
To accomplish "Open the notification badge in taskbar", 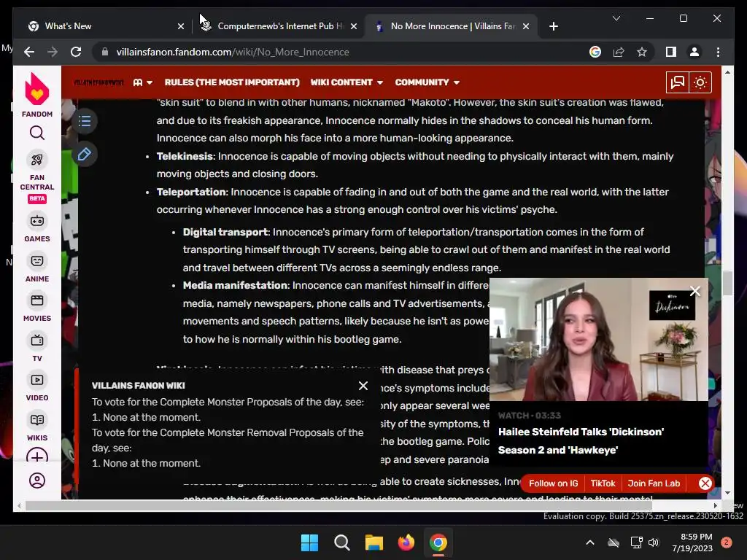I will 726,542.
